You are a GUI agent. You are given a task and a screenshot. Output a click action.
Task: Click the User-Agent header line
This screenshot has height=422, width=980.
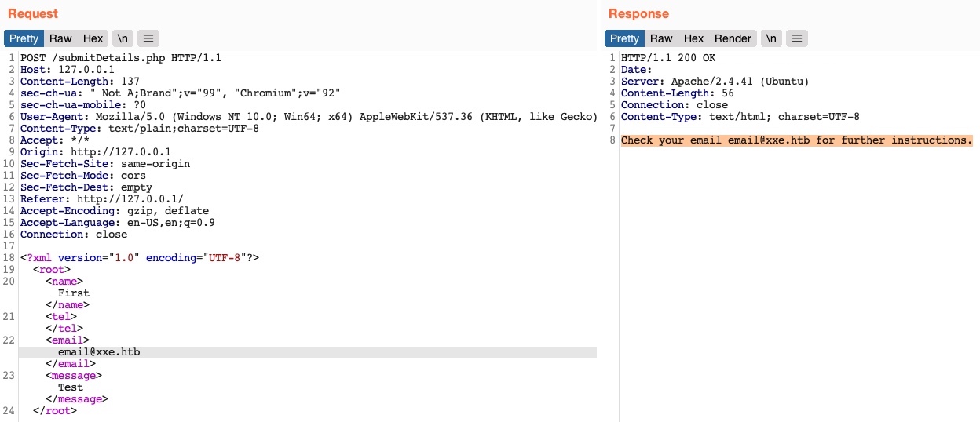[x=308, y=117]
